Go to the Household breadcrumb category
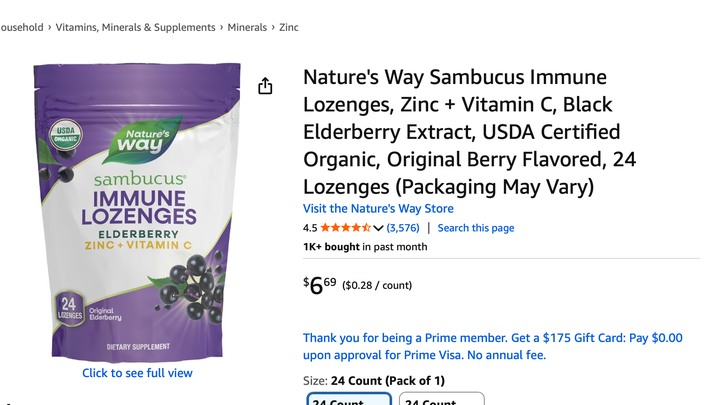This screenshot has width=720, height=405. pos(22,27)
